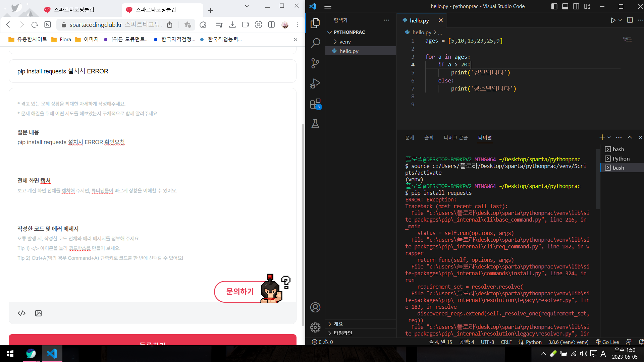Open the Explorer views and more actions menu
Viewport: 644px width, 362px height.
[387, 20]
